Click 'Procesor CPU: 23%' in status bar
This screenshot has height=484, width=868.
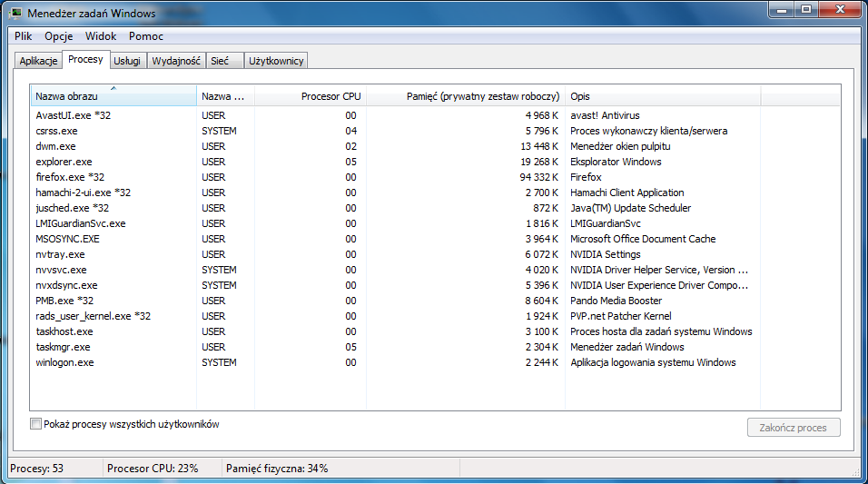(153, 469)
